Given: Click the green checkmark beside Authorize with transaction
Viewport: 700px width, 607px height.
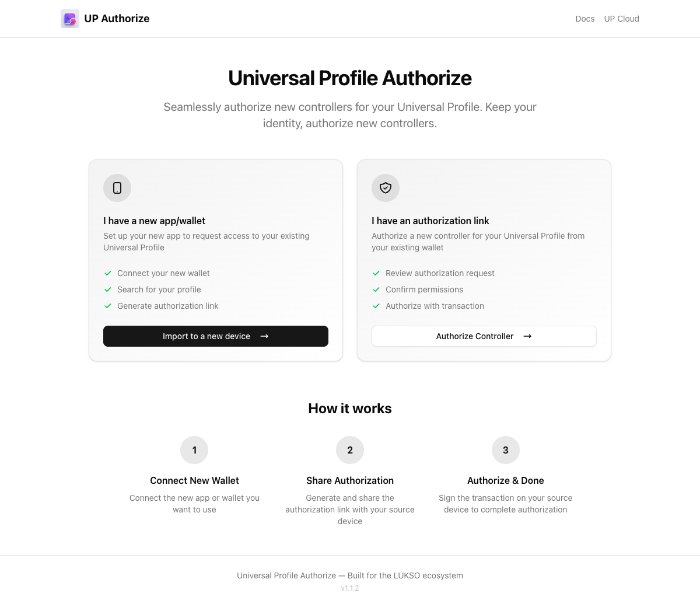Looking at the screenshot, I should click(376, 306).
